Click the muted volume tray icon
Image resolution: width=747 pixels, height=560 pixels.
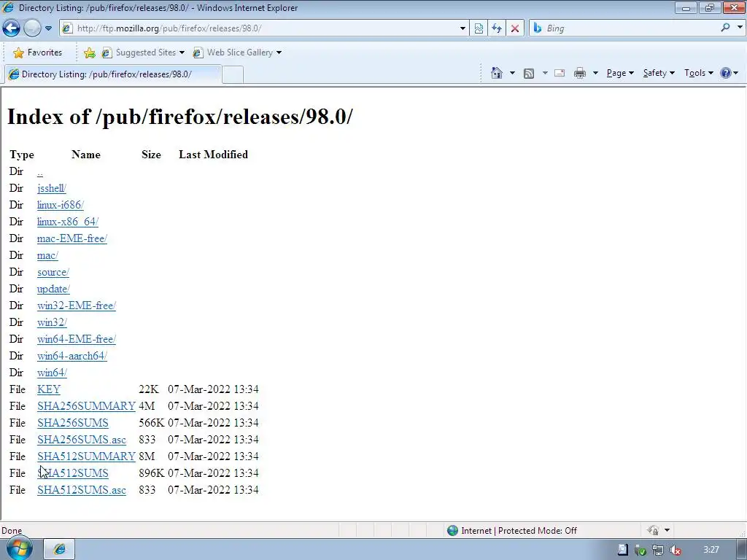(x=675, y=551)
